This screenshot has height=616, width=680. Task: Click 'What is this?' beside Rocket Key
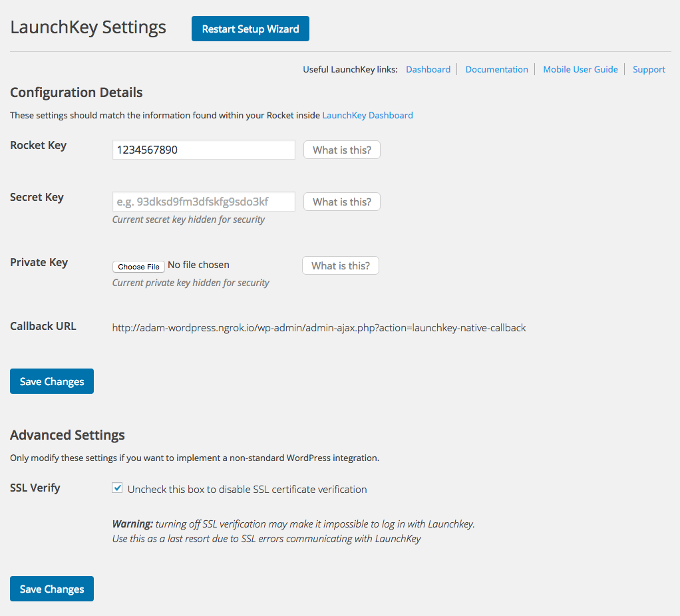pyautogui.click(x=342, y=150)
